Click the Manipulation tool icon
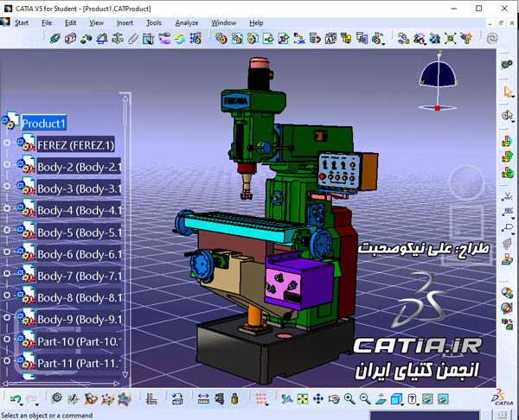Image resolution: width=519 pixels, height=420 pixels. [403, 39]
